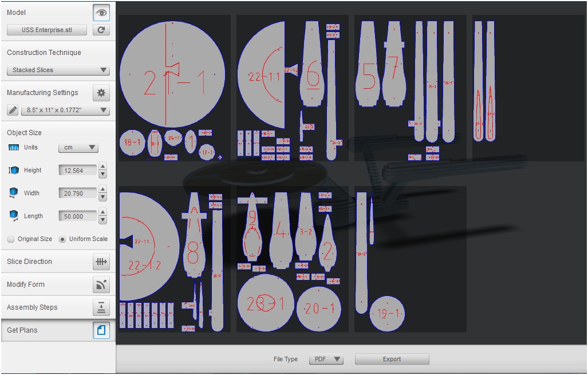Click the Object Size section heading
The image size is (588, 375).
click(x=24, y=133)
